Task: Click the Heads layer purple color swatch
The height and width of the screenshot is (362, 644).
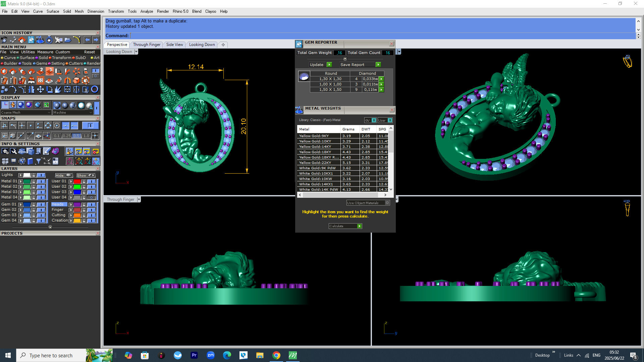Action: [77, 204]
